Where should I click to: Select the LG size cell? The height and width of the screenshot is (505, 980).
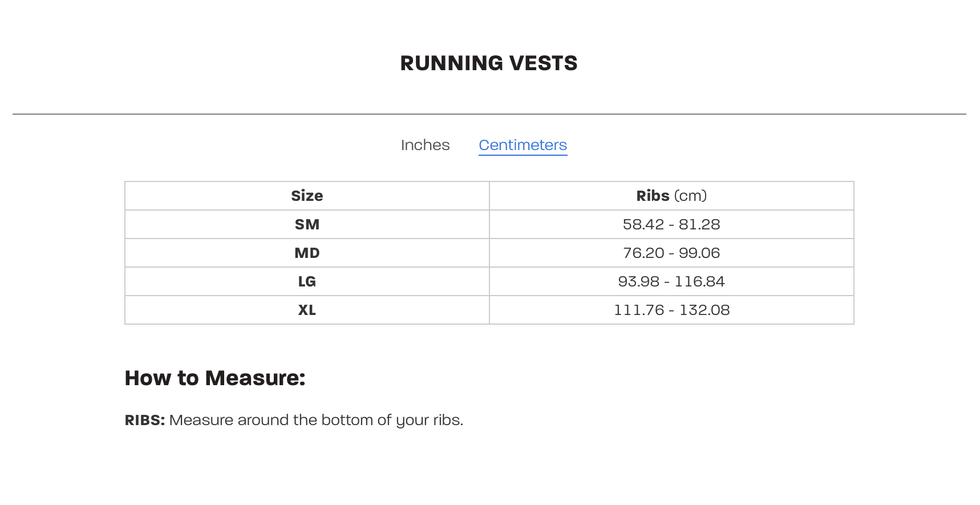click(307, 281)
